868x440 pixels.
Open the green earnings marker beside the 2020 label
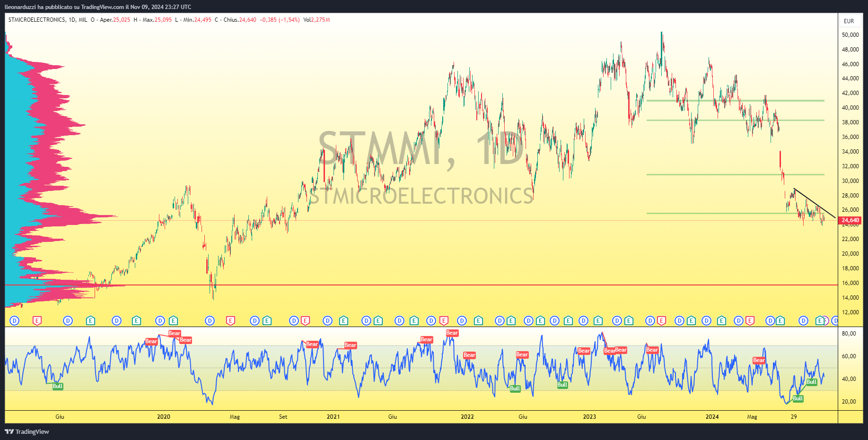(173, 321)
